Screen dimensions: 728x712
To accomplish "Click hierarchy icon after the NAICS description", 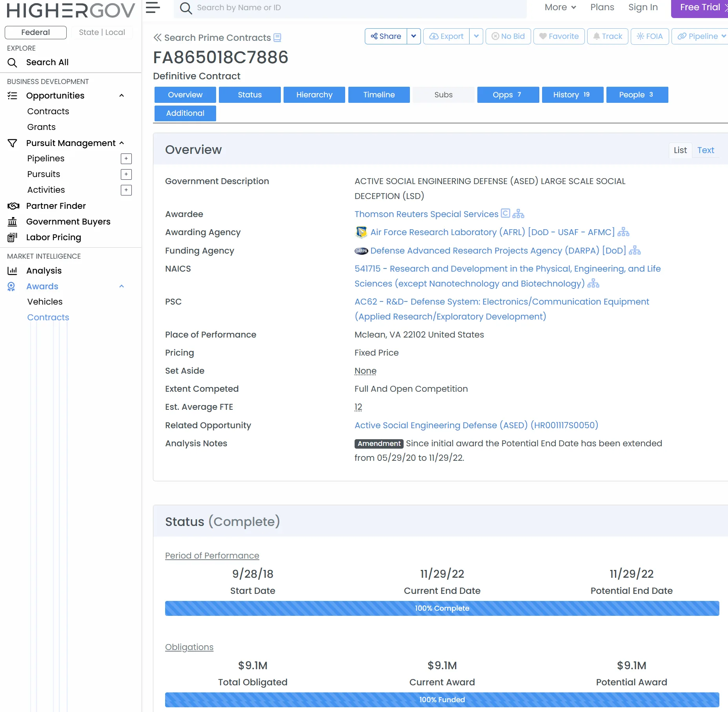I will coord(593,284).
